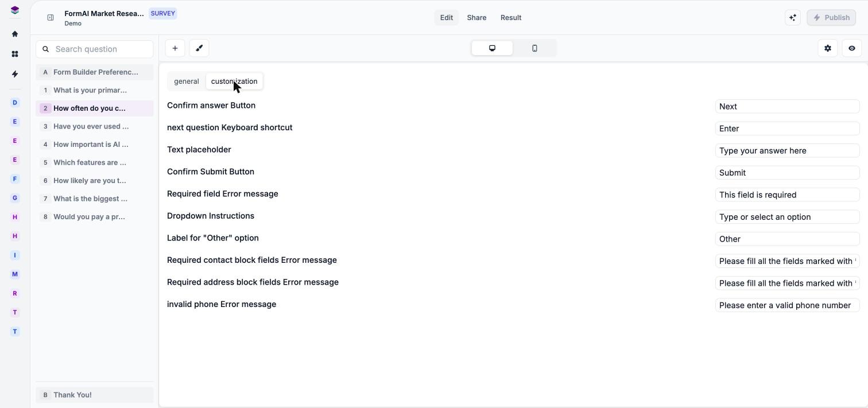This screenshot has height=408, width=868.
Task: Switch to the general tab
Action: click(187, 81)
